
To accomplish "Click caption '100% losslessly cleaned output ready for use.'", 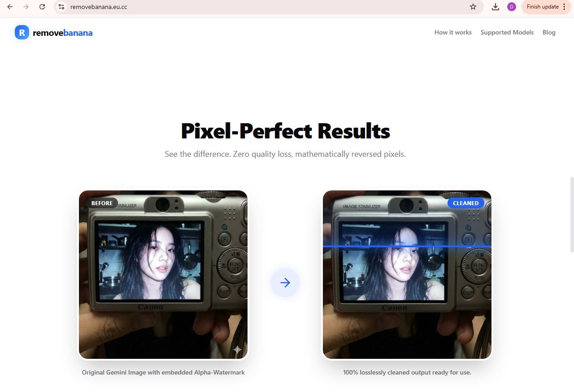I will 407,372.
